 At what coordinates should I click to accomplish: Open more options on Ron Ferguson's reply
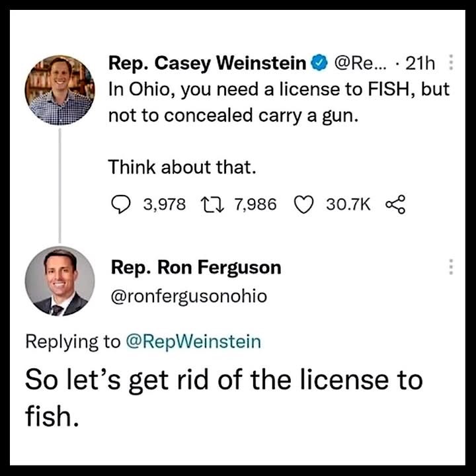452,267
